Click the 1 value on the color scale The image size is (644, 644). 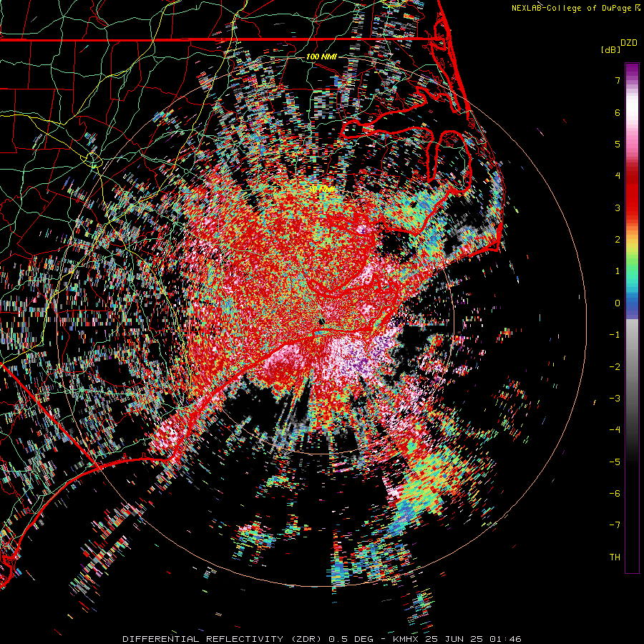(618, 271)
